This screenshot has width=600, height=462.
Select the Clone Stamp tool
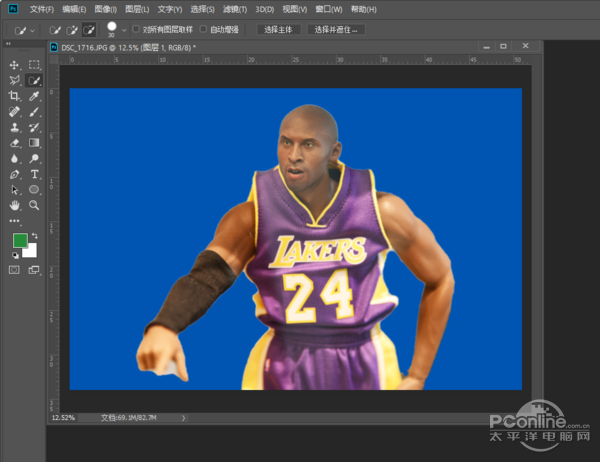point(14,127)
